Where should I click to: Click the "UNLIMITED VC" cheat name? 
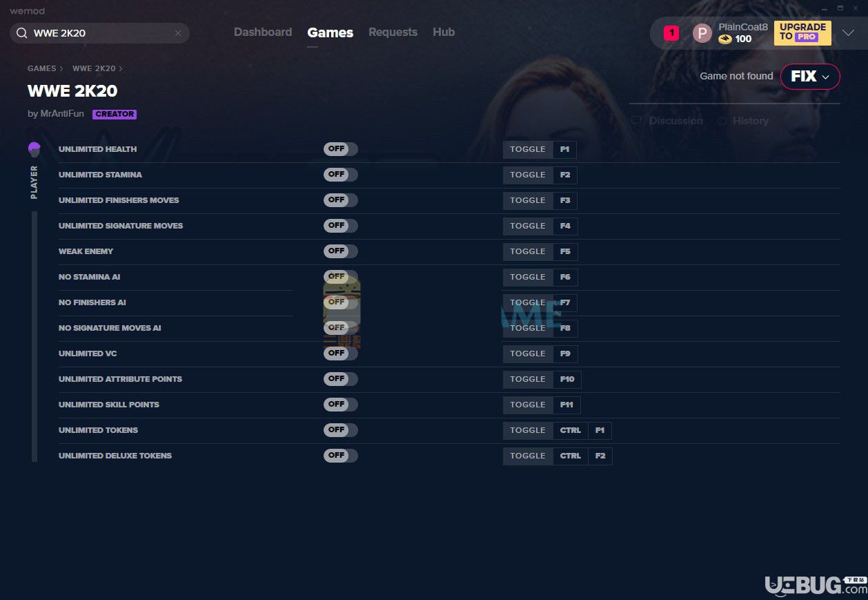click(x=88, y=354)
